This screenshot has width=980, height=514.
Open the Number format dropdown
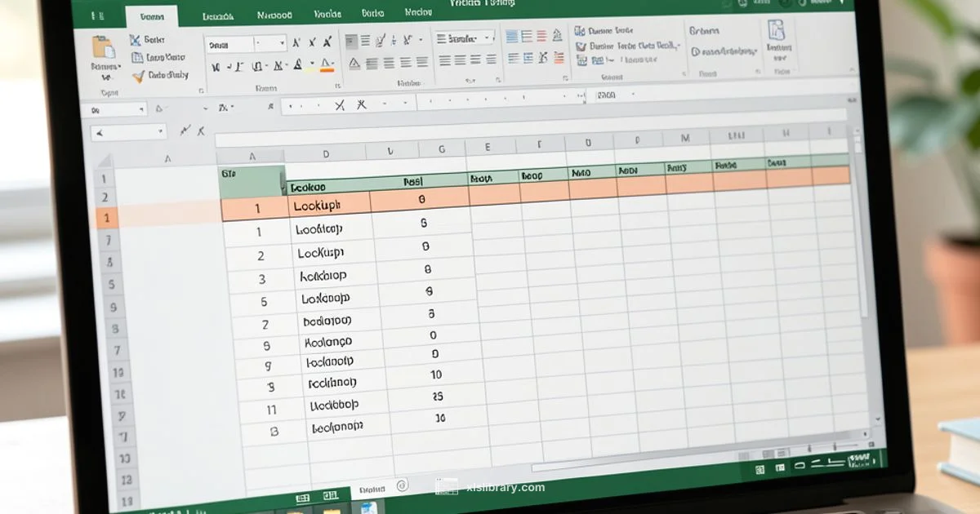pyautogui.click(x=460, y=38)
